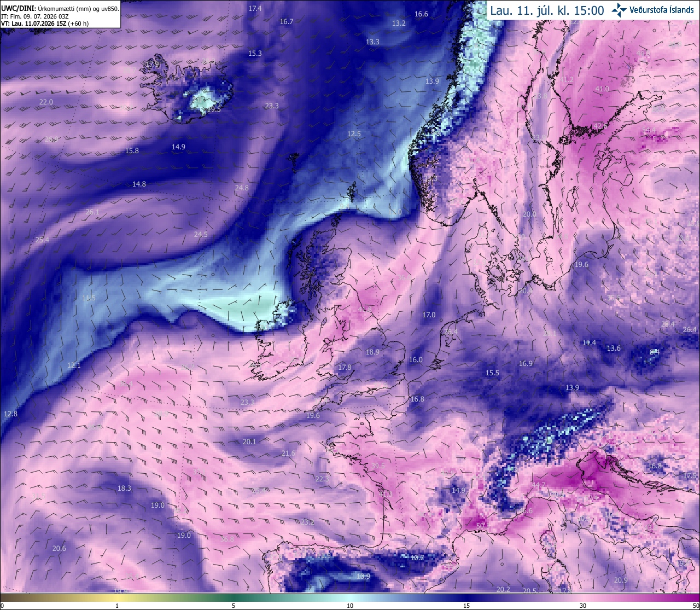700x610 pixels.
Task: Click the 10.7 value over northern Spain
Action: (417, 558)
